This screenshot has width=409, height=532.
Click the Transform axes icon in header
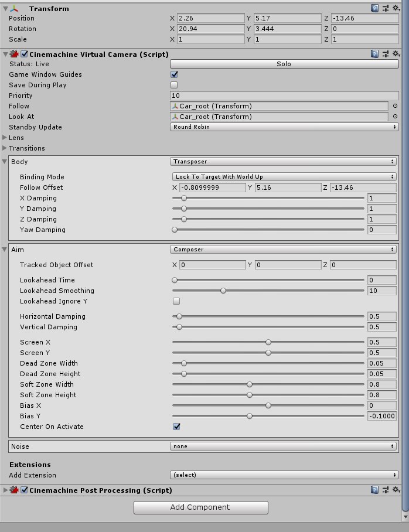click(x=14, y=8)
